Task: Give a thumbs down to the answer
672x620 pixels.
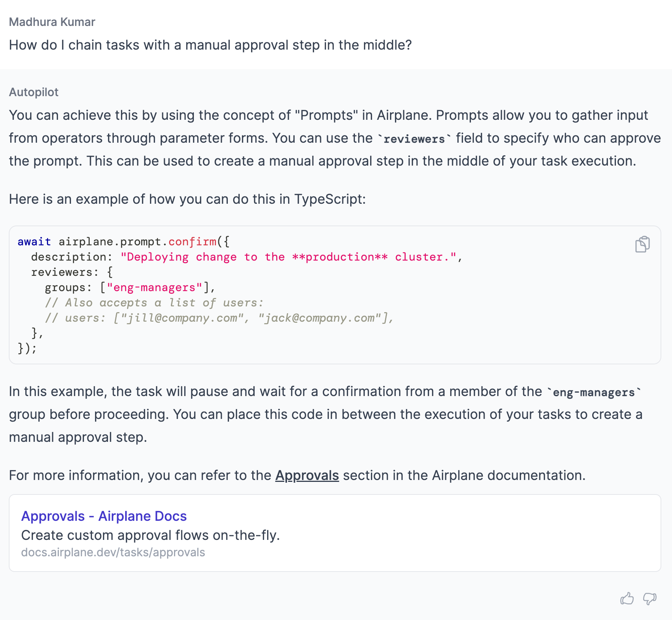Action: coord(649,599)
